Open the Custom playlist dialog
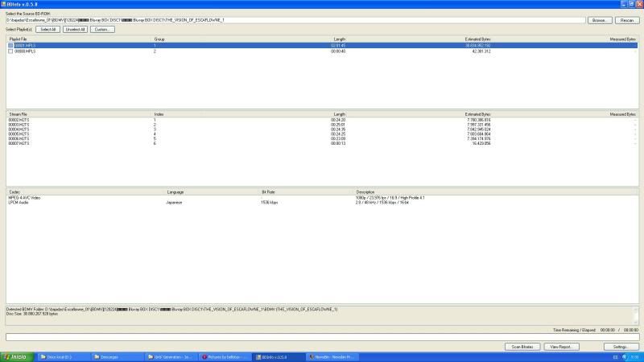The width and height of the screenshot is (644, 362). pos(101,29)
